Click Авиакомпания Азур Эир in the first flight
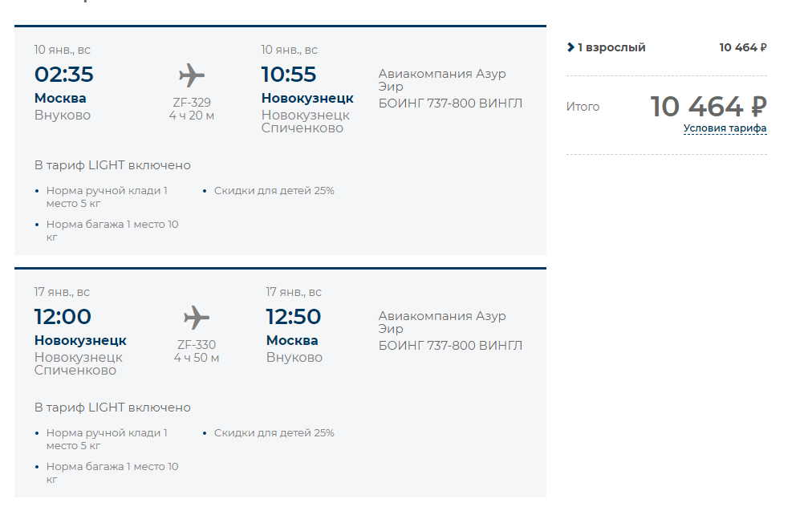This screenshot has width=812, height=515. pyautogui.click(x=442, y=80)
